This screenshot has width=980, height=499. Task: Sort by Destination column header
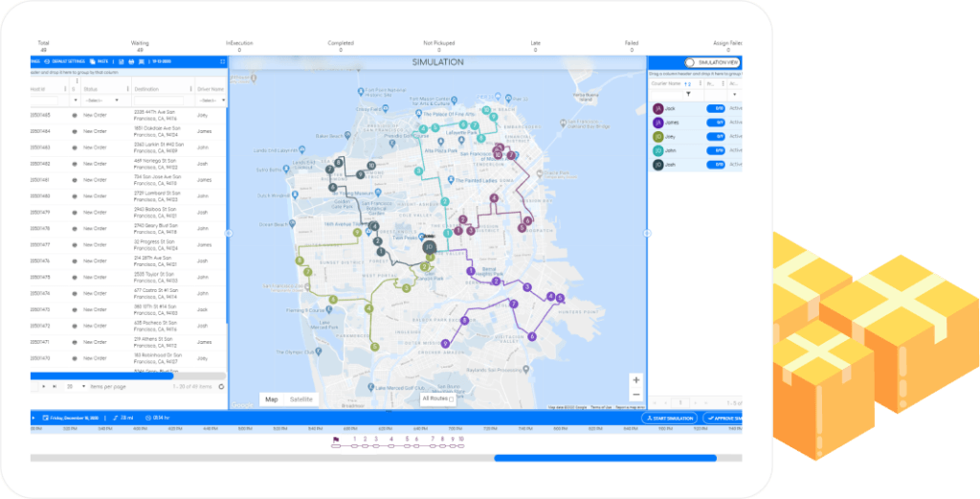coord(146,89)
